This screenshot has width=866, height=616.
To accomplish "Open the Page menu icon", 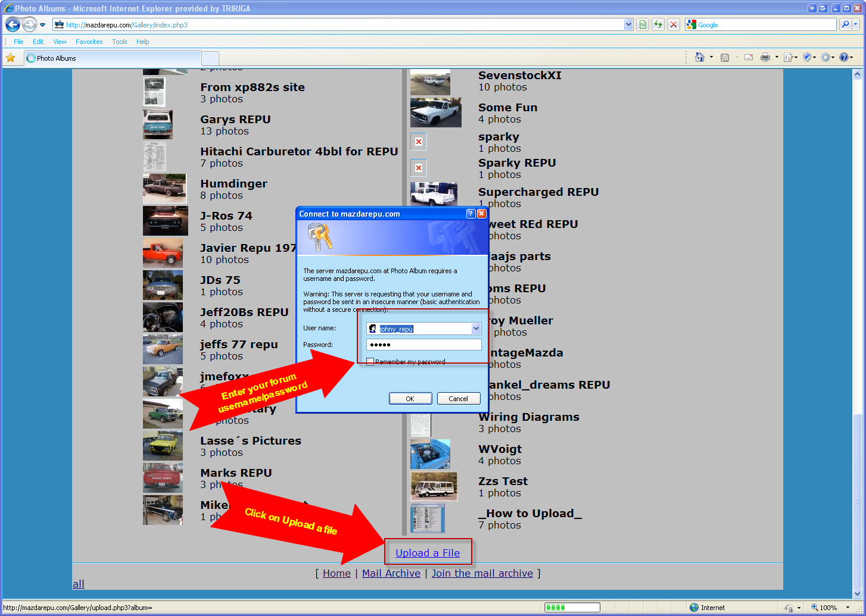I will point(790,57).
